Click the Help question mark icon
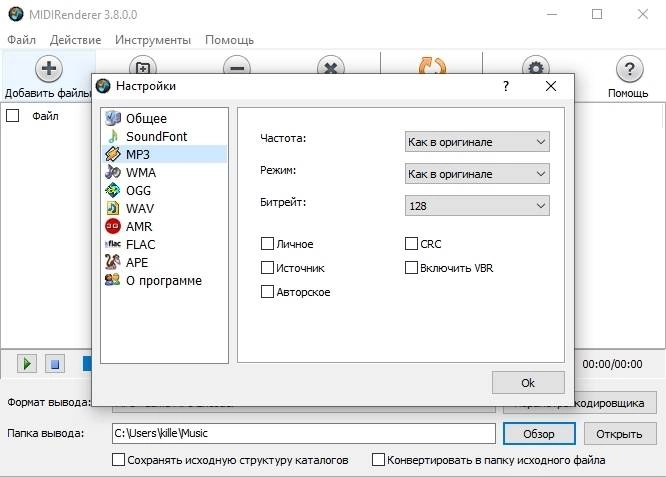Screen dimensions: 666x477 [x=629, y=69]
